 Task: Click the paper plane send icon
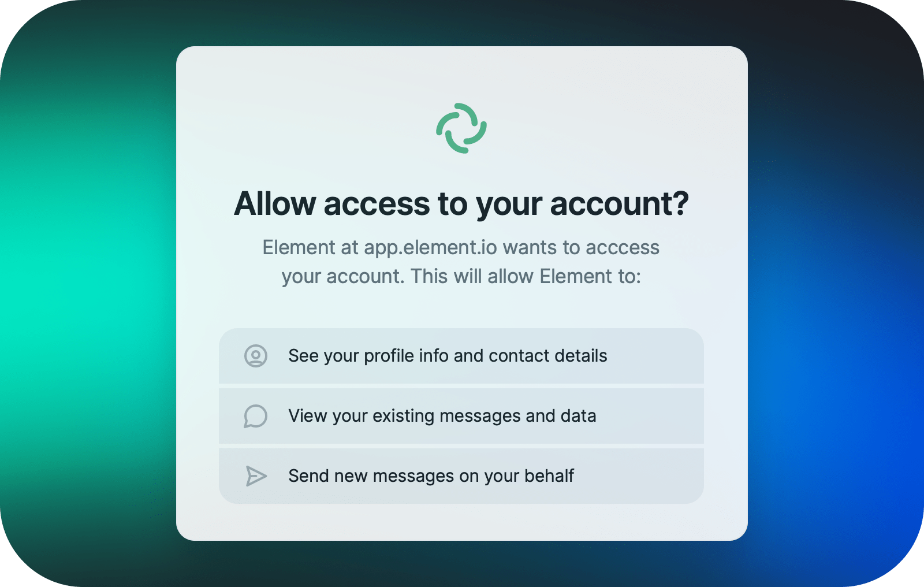(x=256, y=476)
